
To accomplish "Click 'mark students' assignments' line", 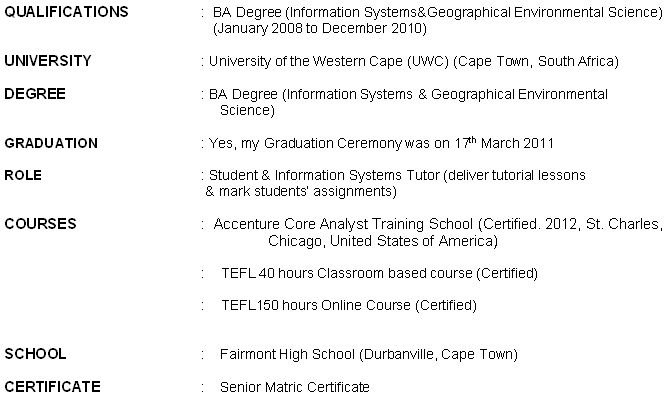I will pyautogui.click(x=308, y=192).
